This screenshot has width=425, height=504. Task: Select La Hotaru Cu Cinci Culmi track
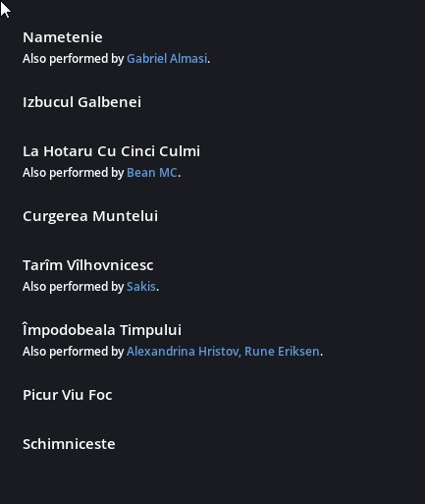coord(111,151)
